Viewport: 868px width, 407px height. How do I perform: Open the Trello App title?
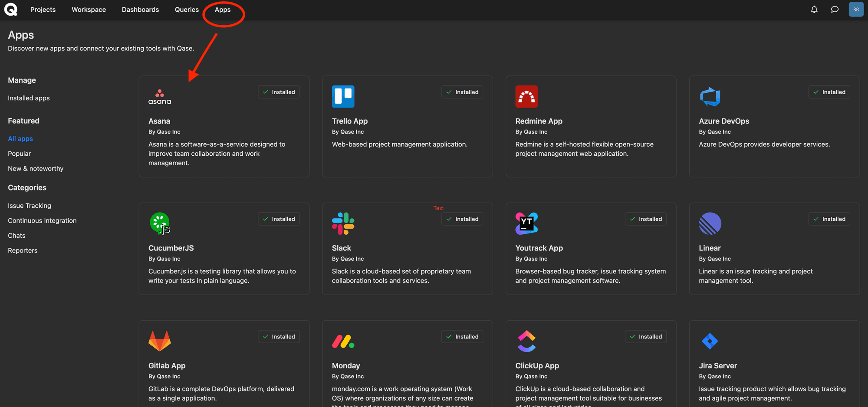(x=350, y=121)
